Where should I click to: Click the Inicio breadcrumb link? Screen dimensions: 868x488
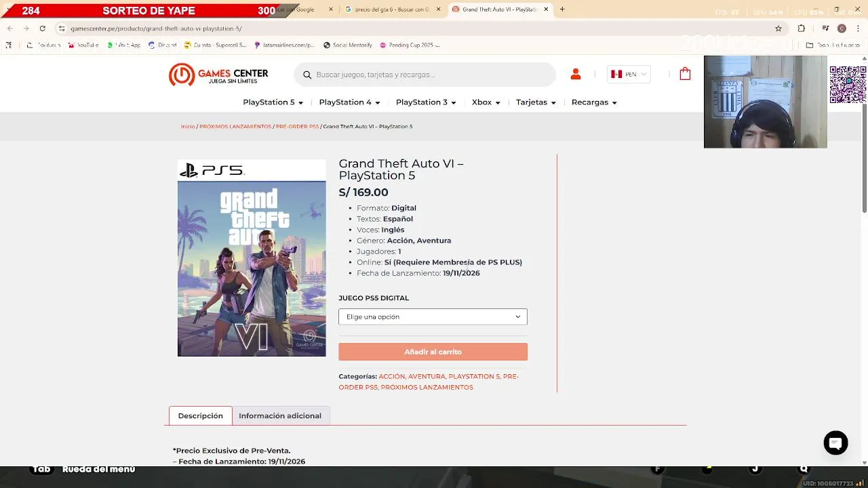tap(188, 127)
